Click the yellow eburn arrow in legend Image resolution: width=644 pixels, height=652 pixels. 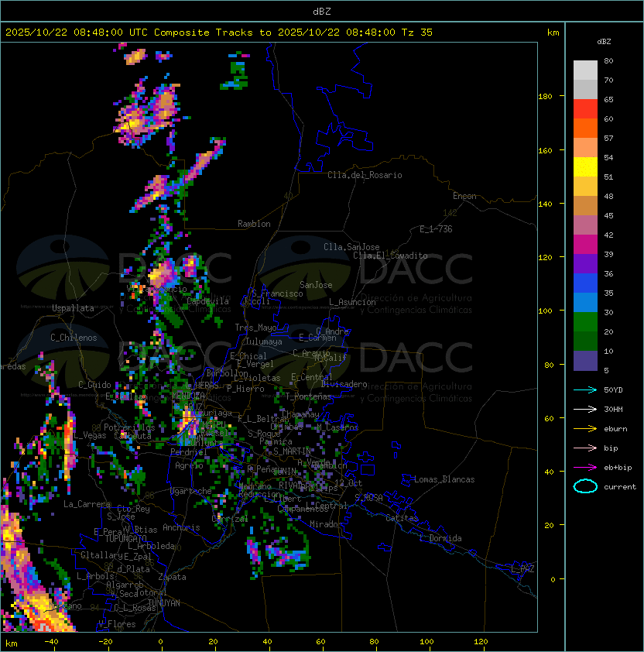click(585, 429)
